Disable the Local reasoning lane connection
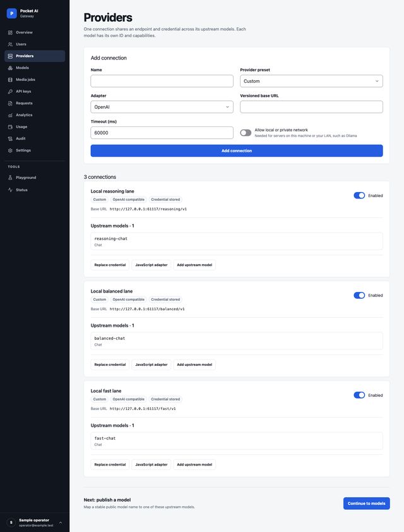The height and width of the screenshot is (532, 404). pos(359,195)
